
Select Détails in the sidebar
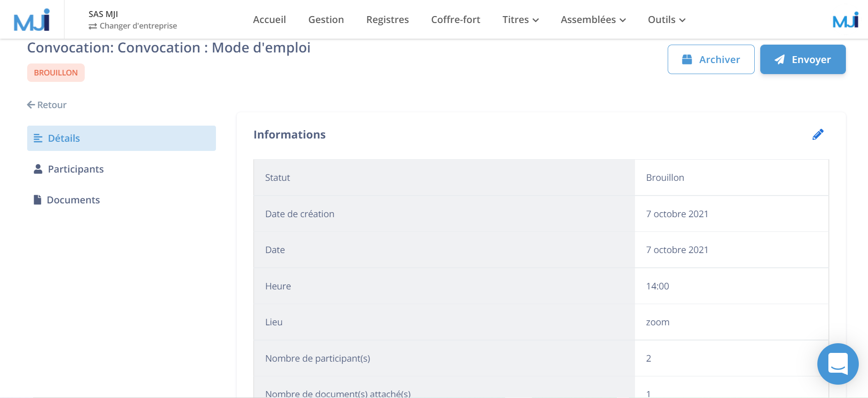(64, 138)
